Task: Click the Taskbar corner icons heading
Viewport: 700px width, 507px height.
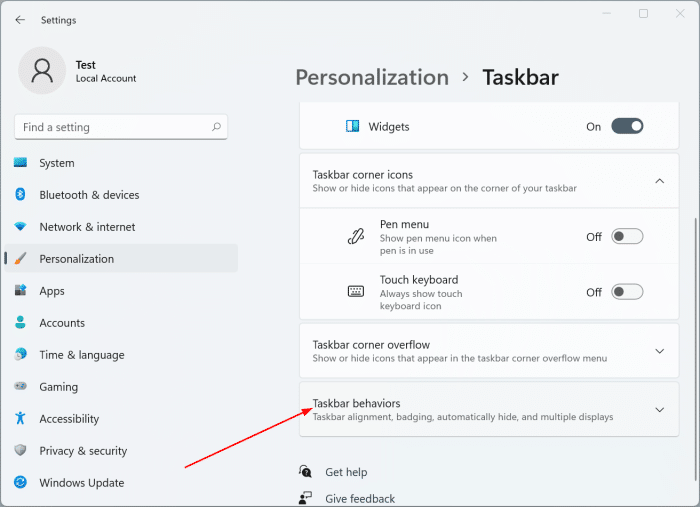Action: 362,175
